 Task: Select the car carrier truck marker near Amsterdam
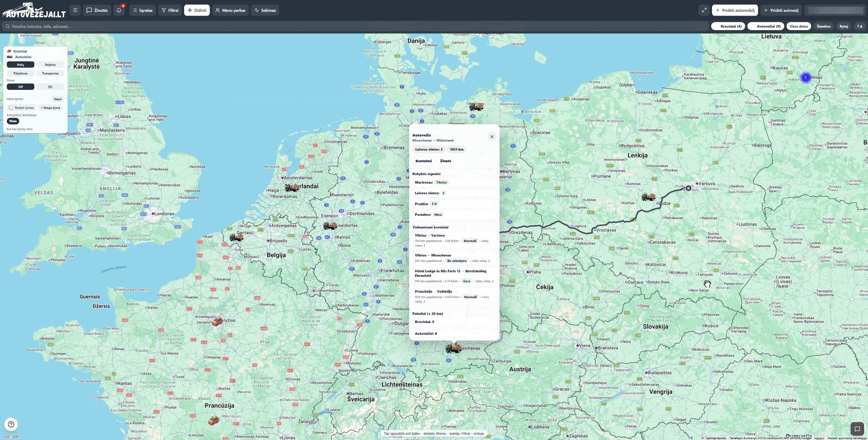(x=292, y=187)
